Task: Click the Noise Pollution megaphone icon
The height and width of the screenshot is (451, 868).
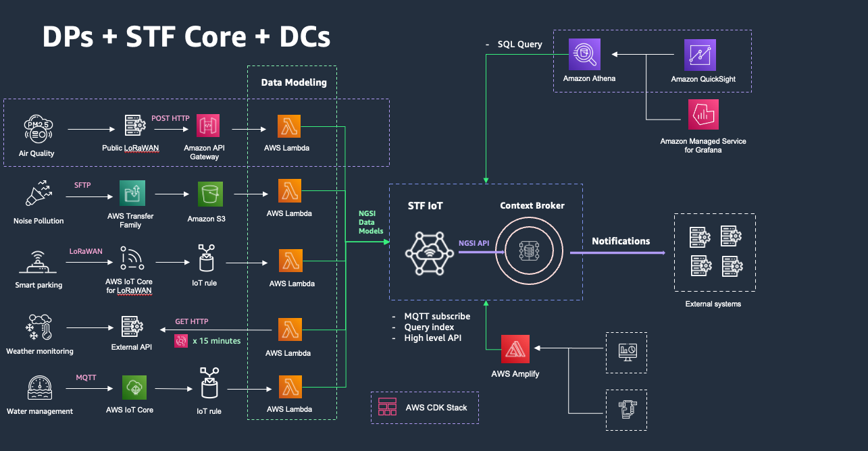Action: pos(39,194)
